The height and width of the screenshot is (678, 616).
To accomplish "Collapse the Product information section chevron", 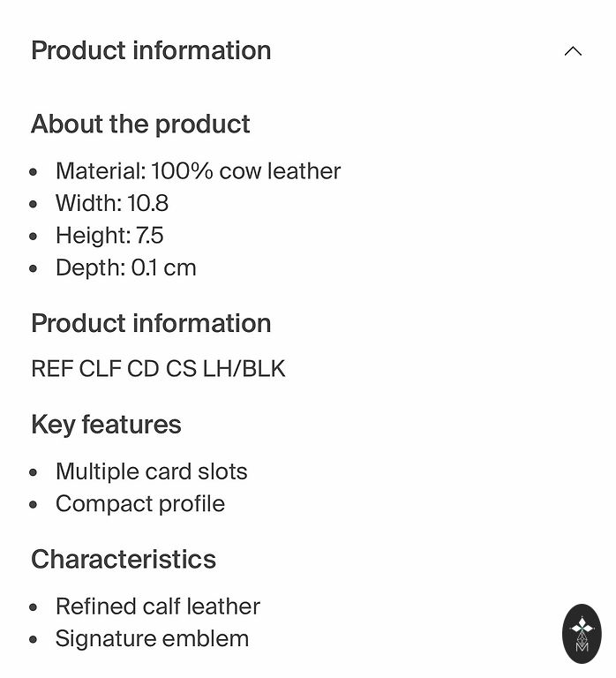I will point(573,51).
